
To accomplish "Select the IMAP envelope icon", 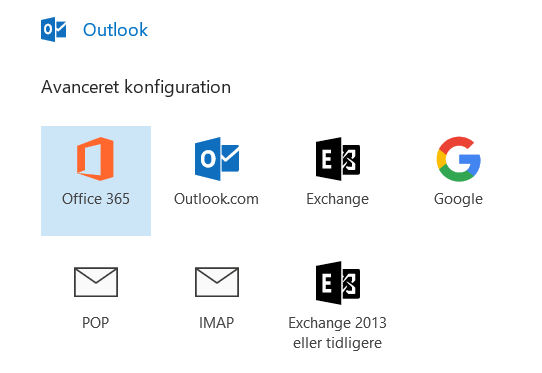I will point(217,282).
